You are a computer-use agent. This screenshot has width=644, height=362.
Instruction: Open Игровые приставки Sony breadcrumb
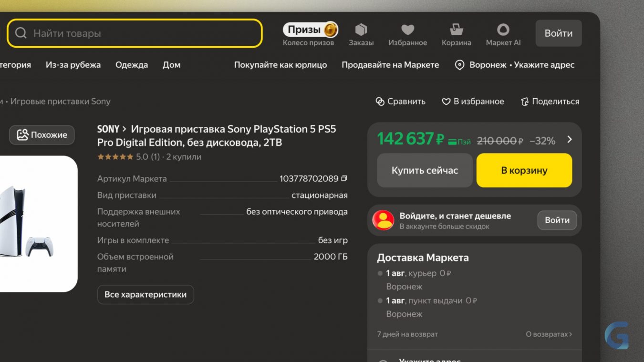click(60, 102)
